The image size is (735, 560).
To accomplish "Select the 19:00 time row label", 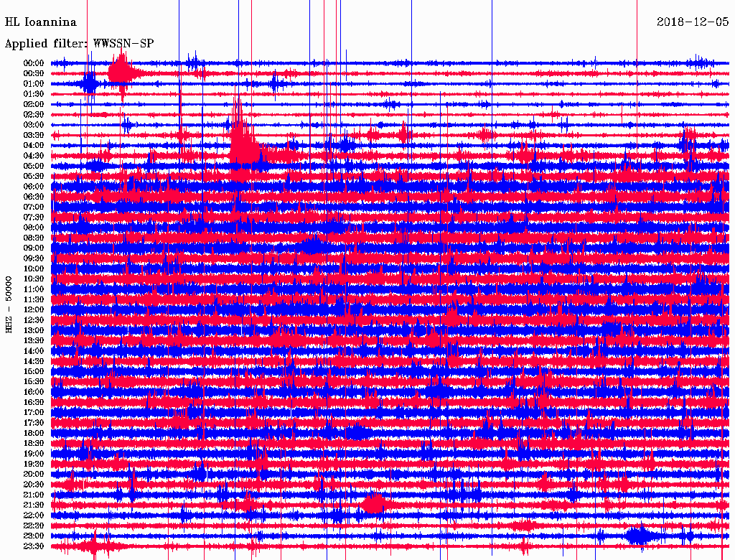I will [x=34, y=454].
